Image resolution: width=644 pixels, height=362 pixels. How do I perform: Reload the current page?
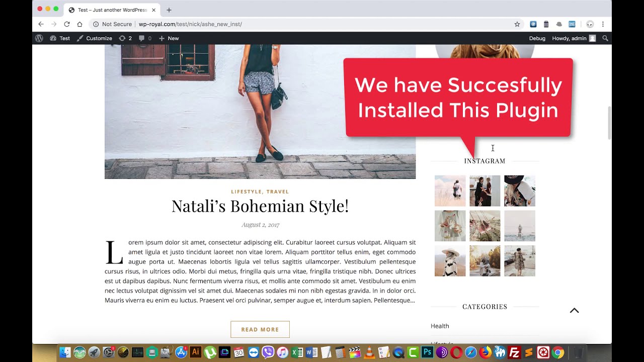click(x=66, y=24)
